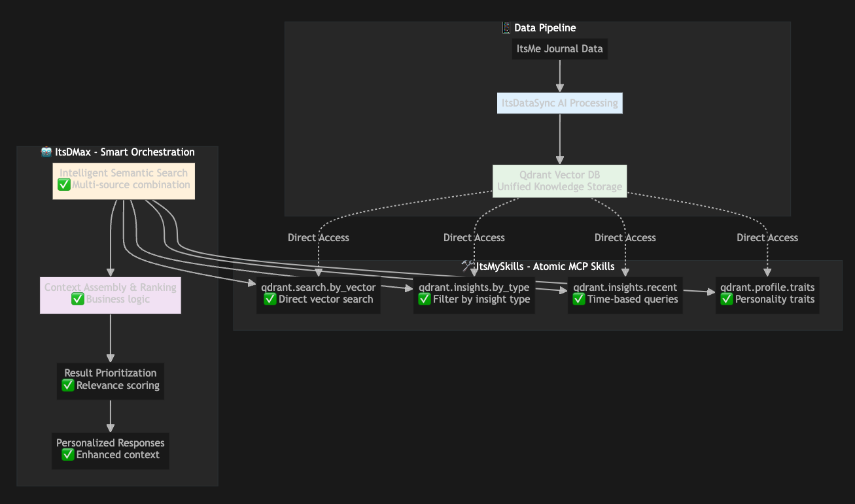Select the green checkmark before Business logic
This screenshot has height=504, width=855.
(77, 299)
